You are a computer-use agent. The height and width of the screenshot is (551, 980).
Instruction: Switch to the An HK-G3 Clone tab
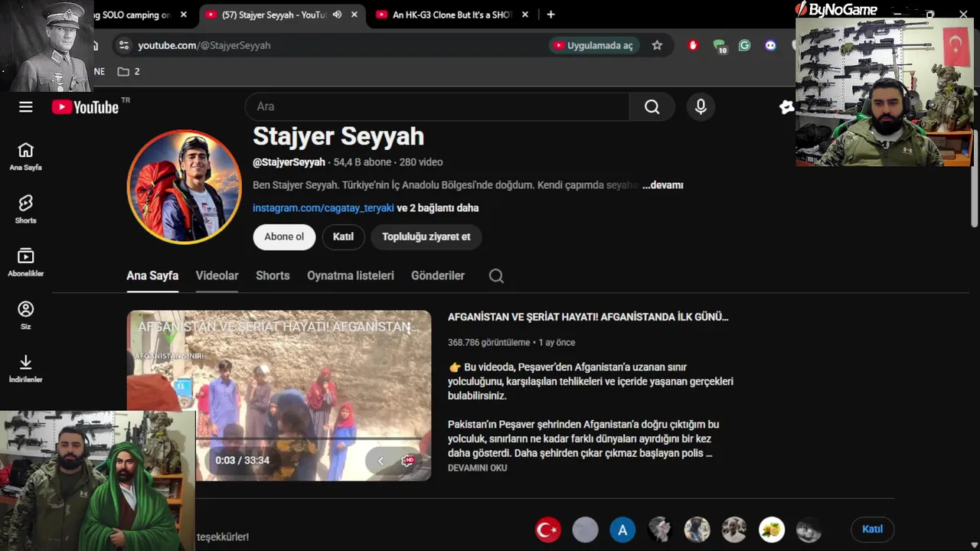(452, 15)
